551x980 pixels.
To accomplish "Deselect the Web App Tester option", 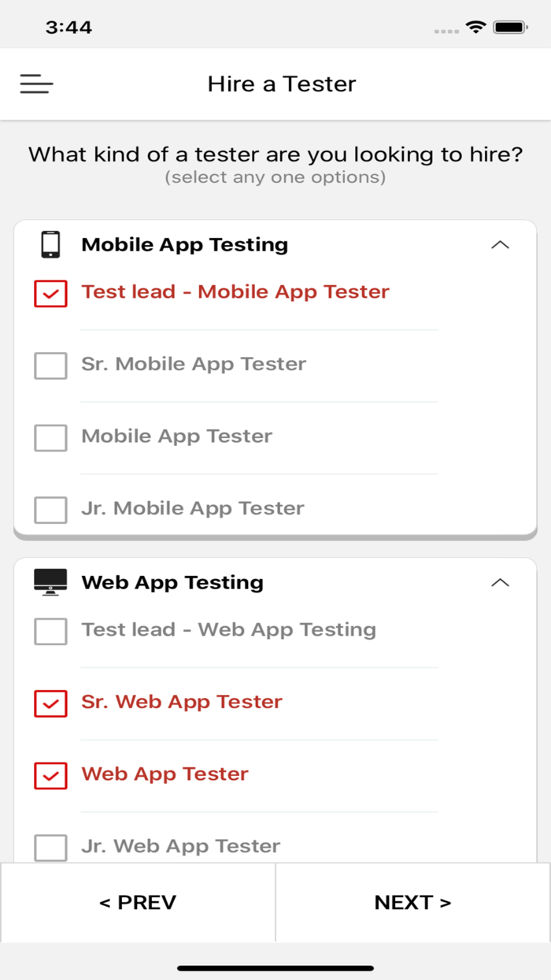I will [x=50, y=776].
